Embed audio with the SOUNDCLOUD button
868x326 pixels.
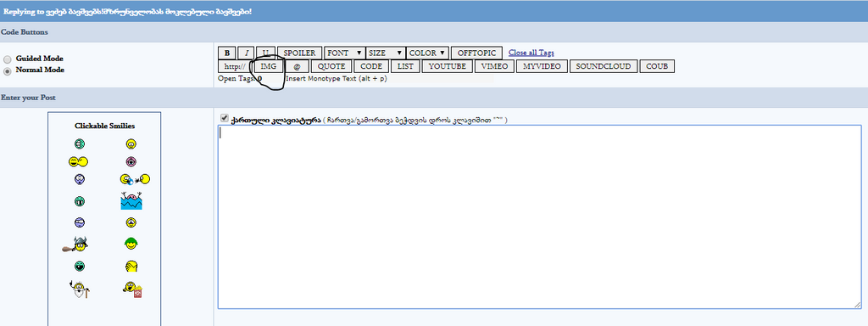[x=604, y=66]
